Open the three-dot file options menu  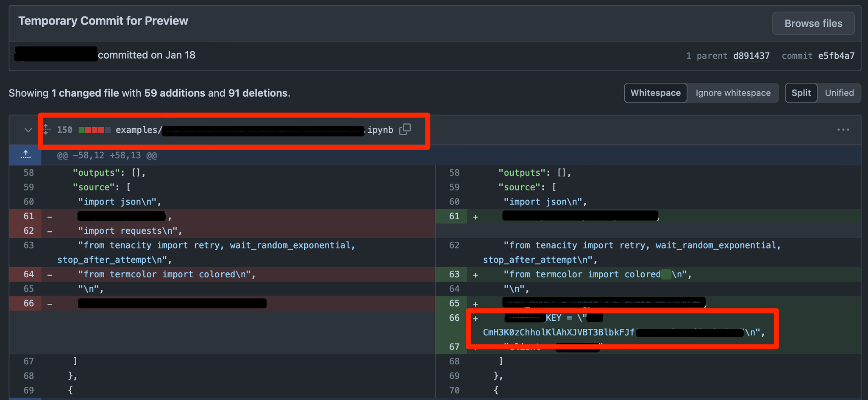843,130
